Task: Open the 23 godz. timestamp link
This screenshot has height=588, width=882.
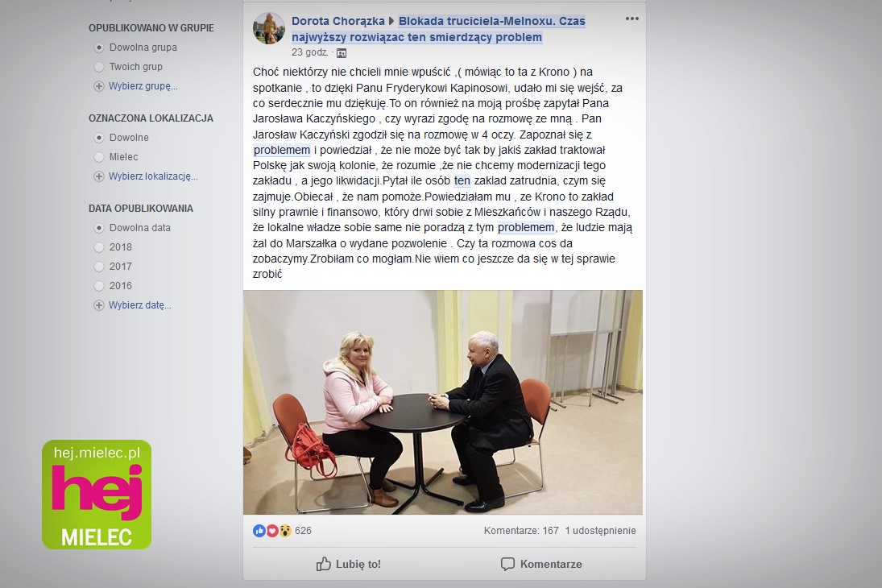Action: tap(309, 52)
